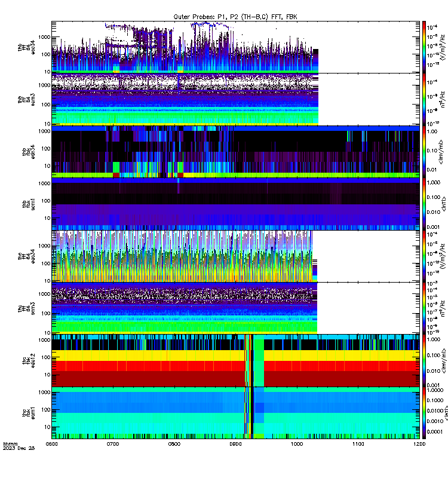Click the 0900 time axis label
Viewport: 448px width, 478px height.
click(235, 444)
